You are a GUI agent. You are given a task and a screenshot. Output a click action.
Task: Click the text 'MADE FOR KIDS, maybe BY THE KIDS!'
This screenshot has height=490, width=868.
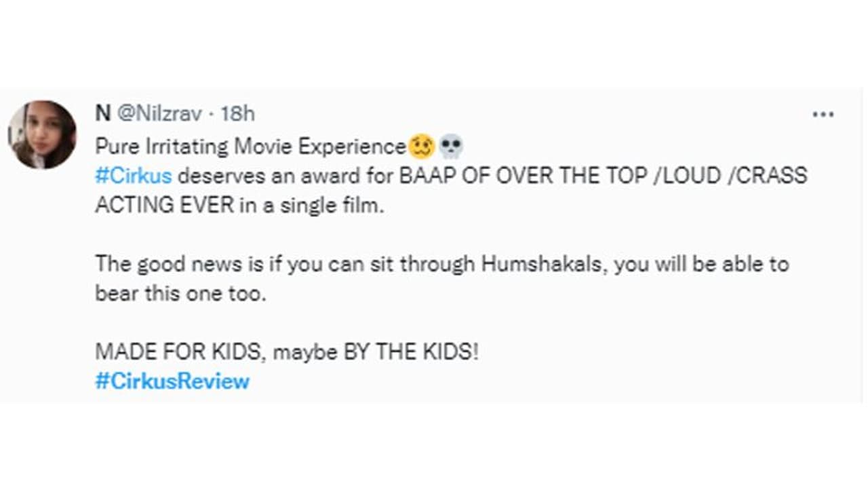(x=287, y=352)
